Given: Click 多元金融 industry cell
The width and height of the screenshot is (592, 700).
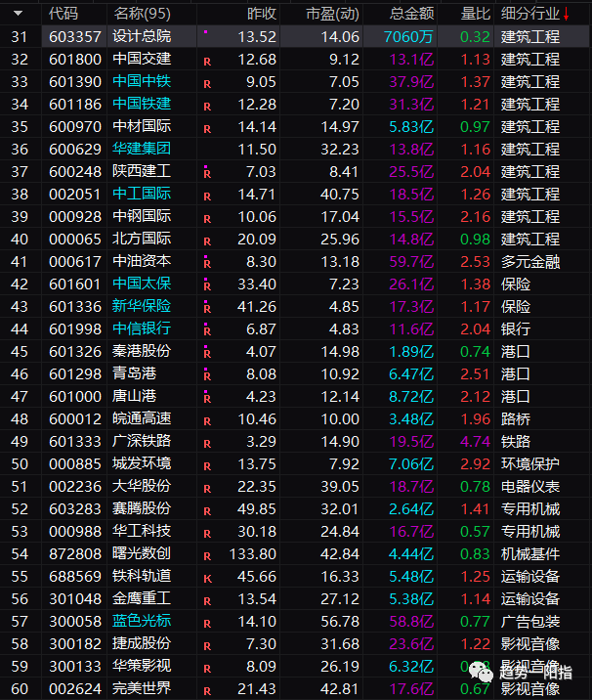Looking at the screenshot, I should click(x=530, y=262).
